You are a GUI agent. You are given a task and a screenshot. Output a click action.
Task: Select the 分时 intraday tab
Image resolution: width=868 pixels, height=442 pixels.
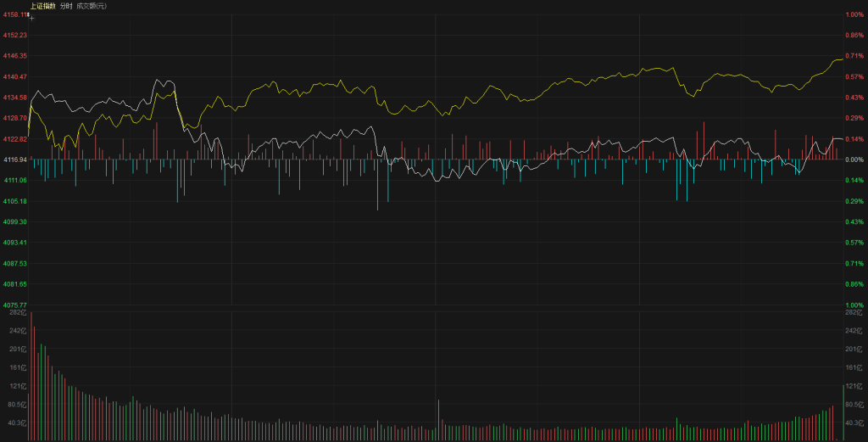point(66,6)
